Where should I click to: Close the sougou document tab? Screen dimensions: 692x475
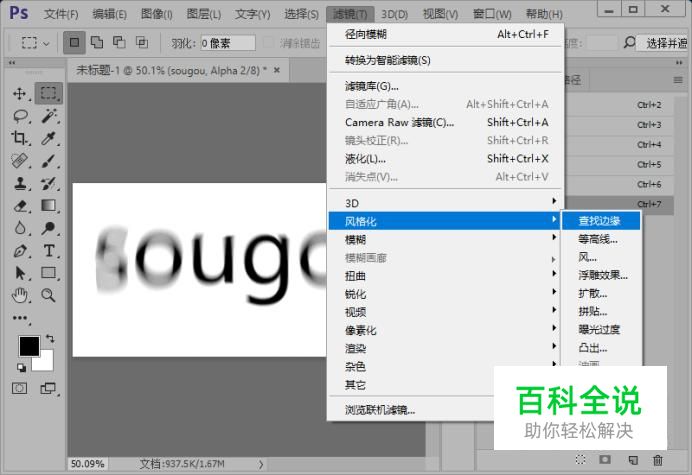[277, 70]
